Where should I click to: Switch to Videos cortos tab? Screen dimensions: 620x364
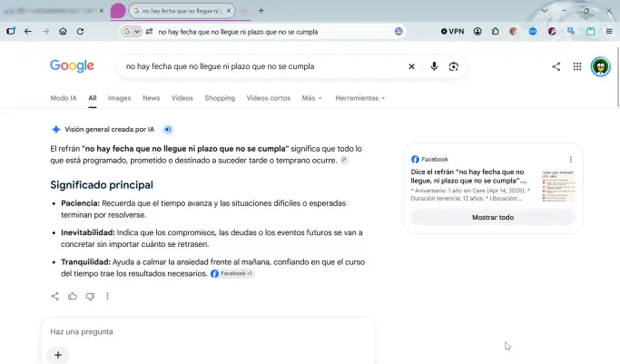tap(269, 98)
